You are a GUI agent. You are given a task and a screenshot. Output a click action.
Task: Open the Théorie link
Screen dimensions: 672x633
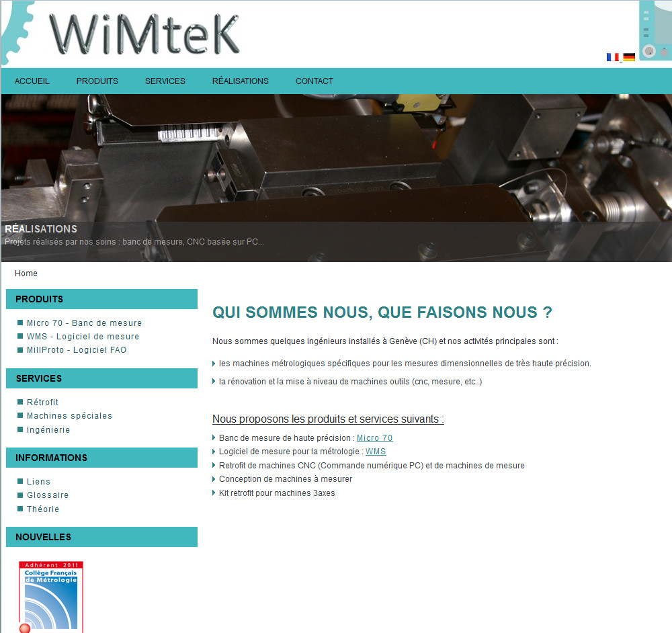43,509
